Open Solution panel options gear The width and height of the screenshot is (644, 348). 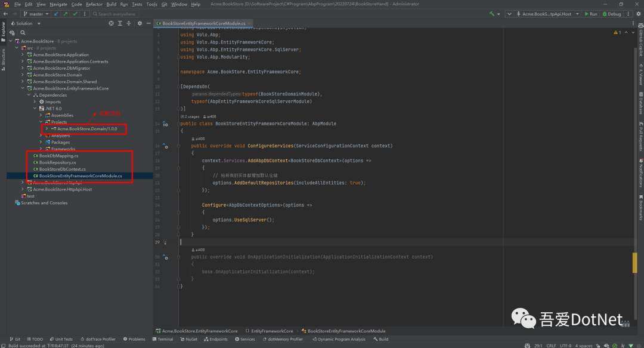pos(140,23)
